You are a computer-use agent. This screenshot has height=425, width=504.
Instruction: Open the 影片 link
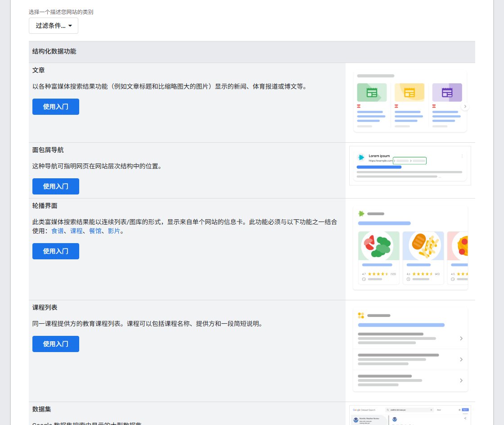(x=114, y=231)
